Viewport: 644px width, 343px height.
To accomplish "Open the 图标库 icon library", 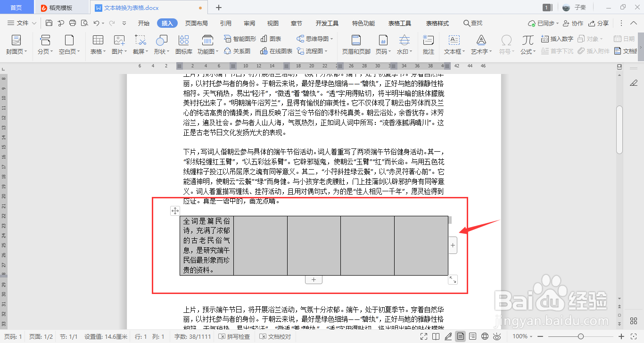I will [x=184, y=45].
